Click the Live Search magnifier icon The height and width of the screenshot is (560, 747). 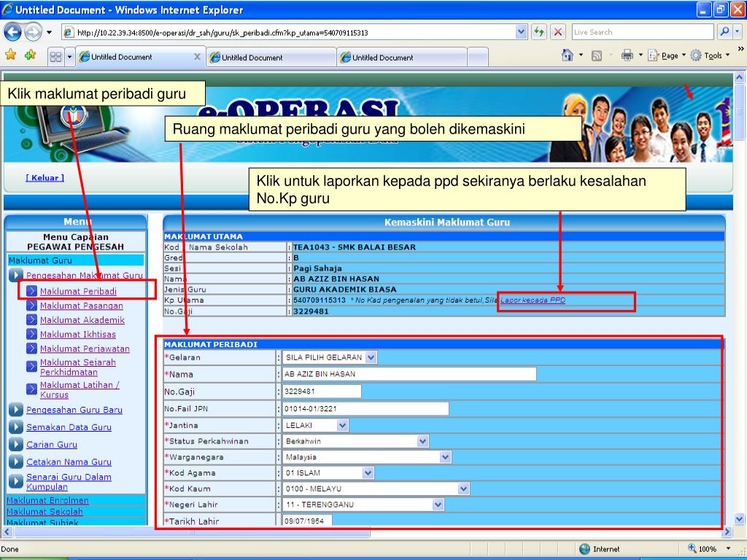click(x=724, y=32)
